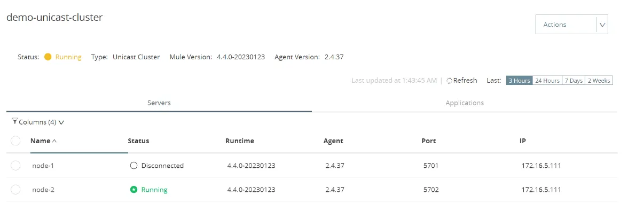
Task: Click node-2 green Running star icon
Action: coord(134,190)
